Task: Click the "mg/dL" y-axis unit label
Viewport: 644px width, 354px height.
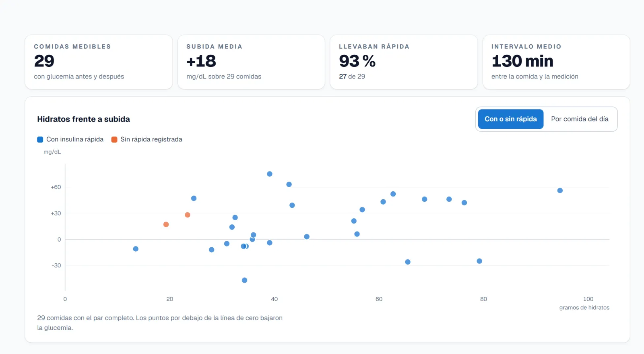Action: 52,152
